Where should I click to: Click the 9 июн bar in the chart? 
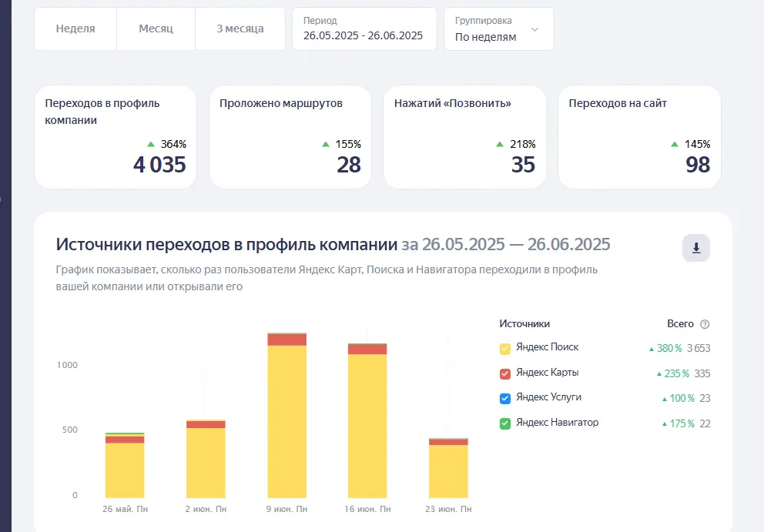[x=287, y=416]
